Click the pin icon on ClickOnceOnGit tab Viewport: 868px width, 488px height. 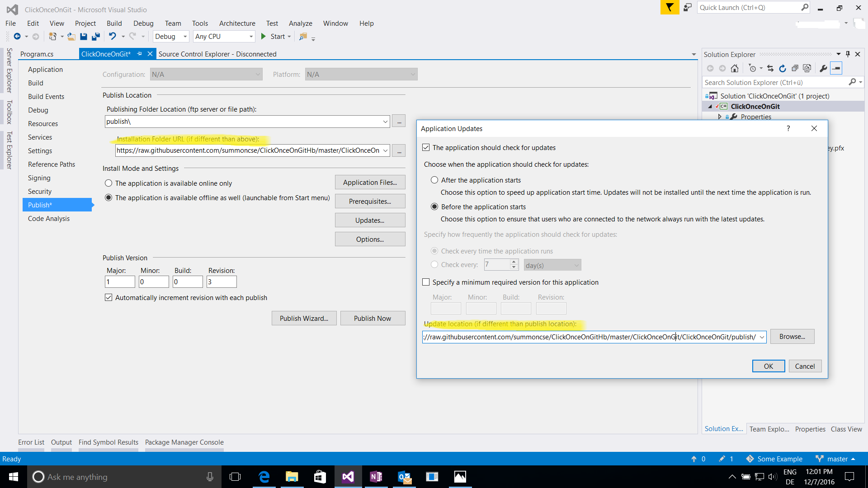point(139,54)
